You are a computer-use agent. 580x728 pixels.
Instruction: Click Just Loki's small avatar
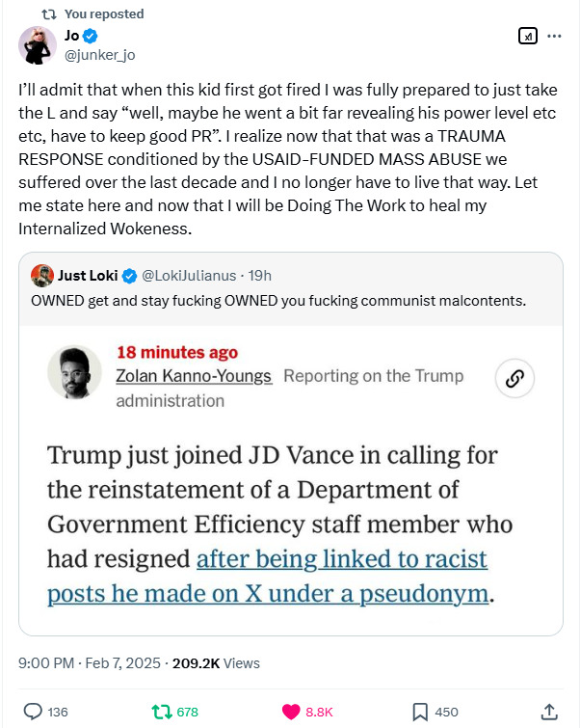(x=42, y=276)
